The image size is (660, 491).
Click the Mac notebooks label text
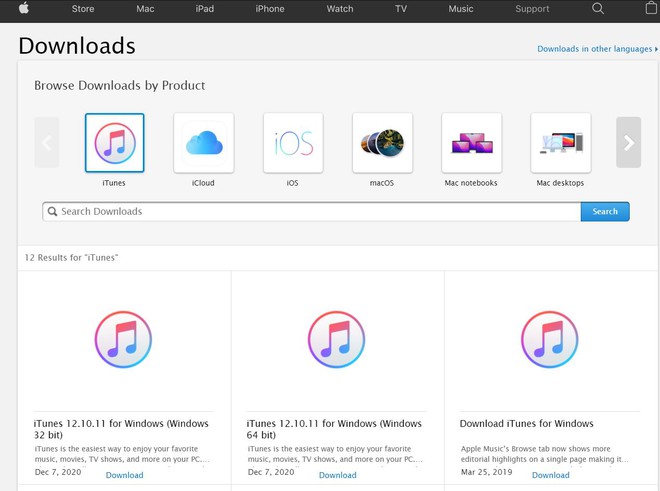tap(471, 183)
